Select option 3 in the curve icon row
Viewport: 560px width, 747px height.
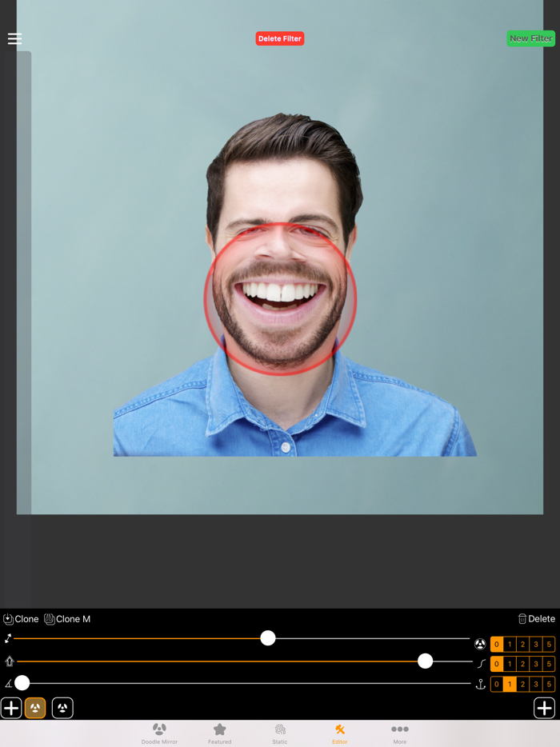(x=536, y=664)
